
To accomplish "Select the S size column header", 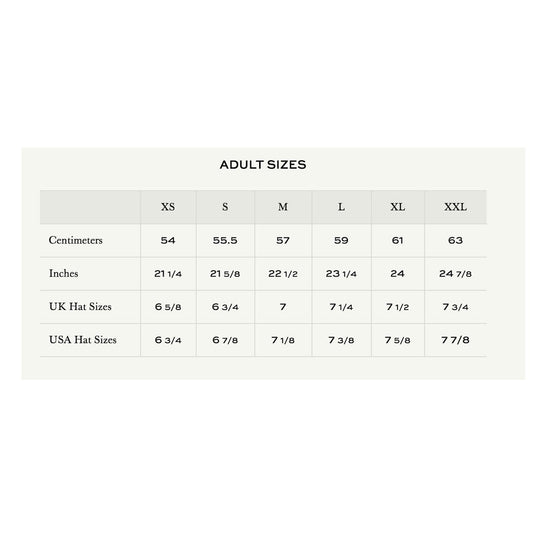I will 225,207.
